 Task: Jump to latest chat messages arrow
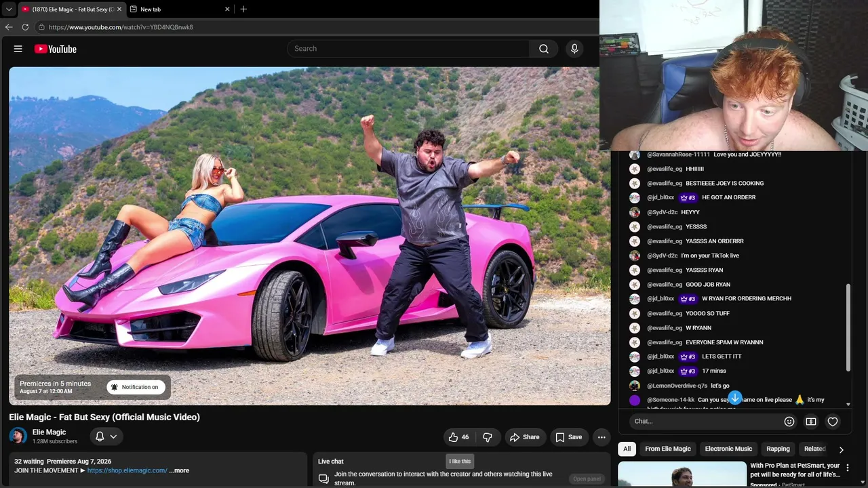point(735,398)
